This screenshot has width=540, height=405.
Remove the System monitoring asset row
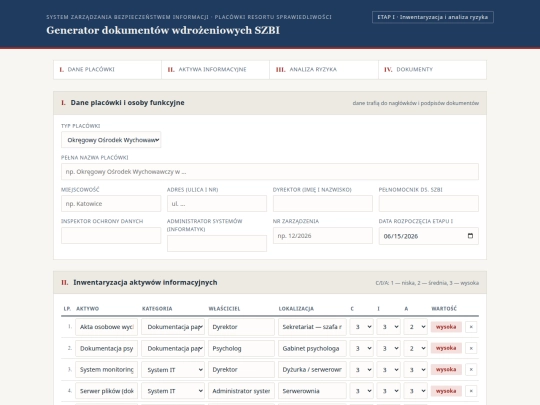point(471,370)
